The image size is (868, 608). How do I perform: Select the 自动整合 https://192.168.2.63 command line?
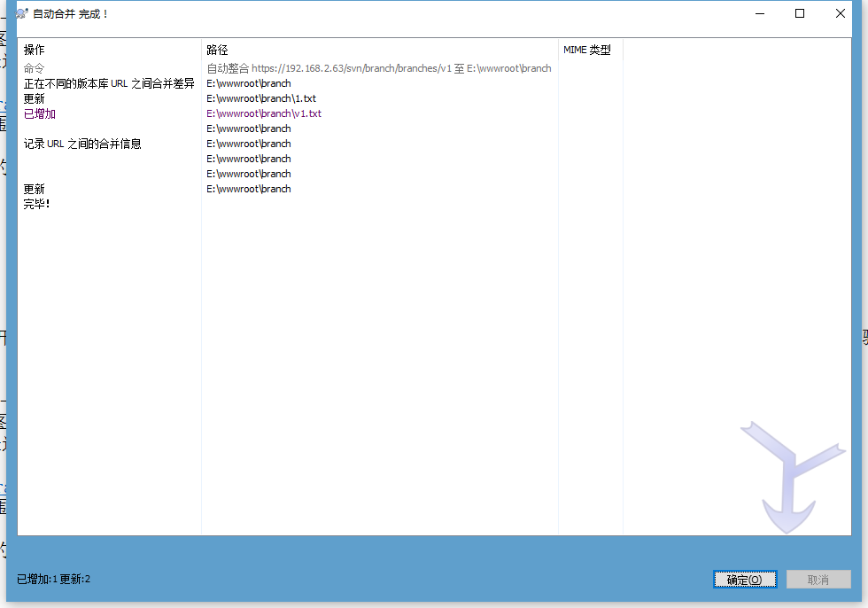pos(379,68)
